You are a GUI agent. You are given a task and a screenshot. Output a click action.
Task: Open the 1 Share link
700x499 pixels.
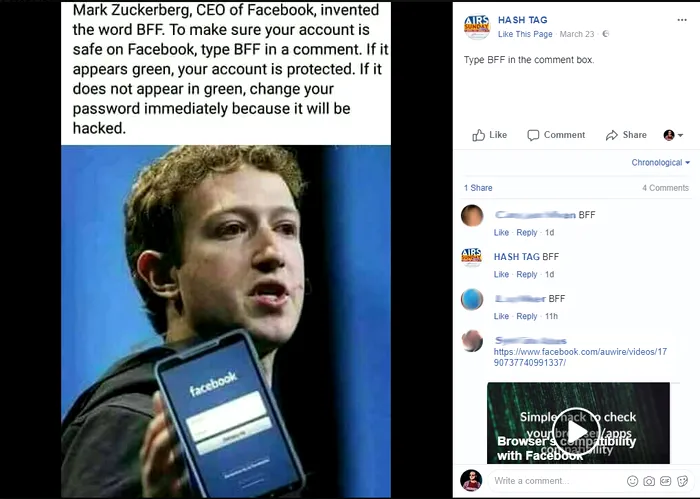coord(478,188)
